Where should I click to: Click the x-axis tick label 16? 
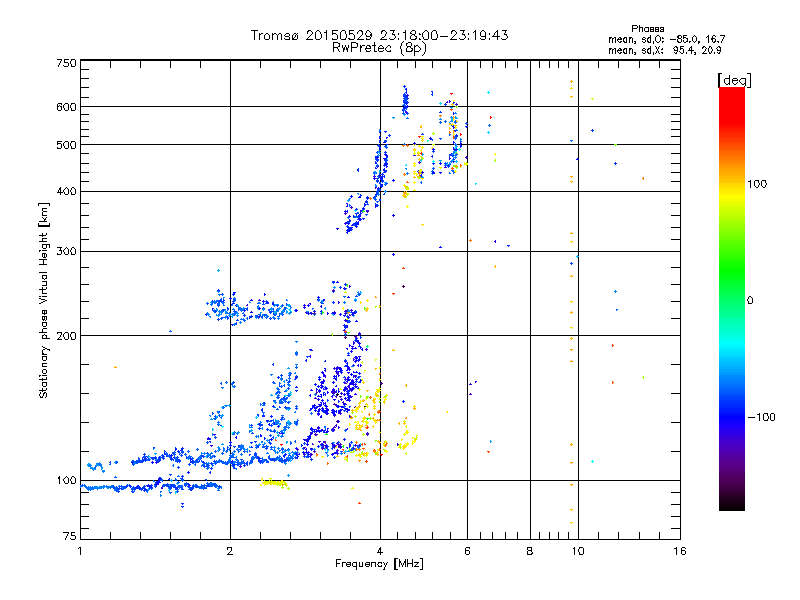(x=680, y=551)
